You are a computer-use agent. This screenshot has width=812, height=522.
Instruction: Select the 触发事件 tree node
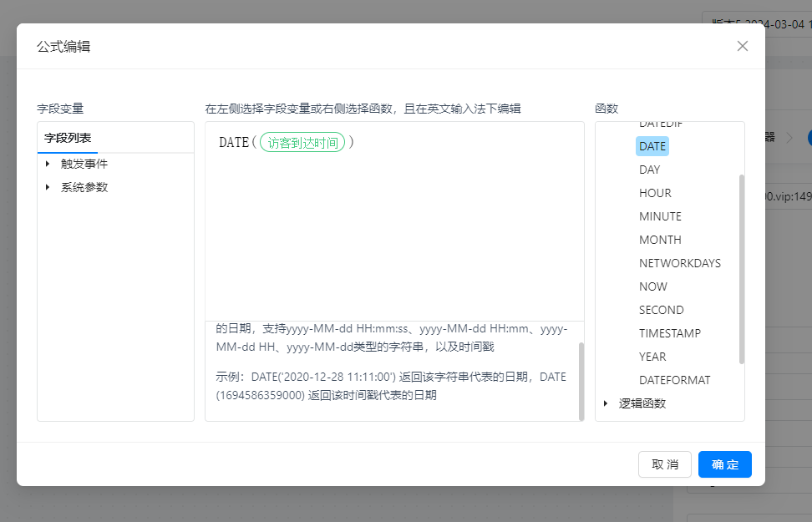[x=84, y=164]
